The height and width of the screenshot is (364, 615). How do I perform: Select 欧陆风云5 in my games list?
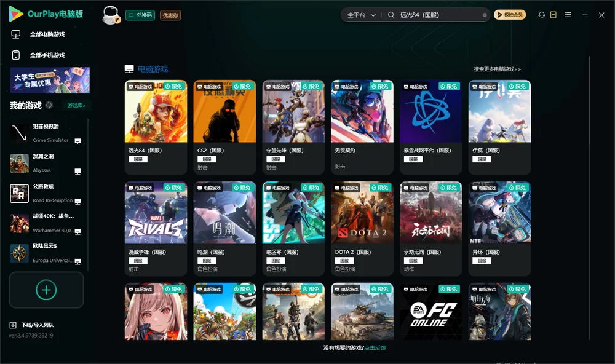[x=46, y=253]
